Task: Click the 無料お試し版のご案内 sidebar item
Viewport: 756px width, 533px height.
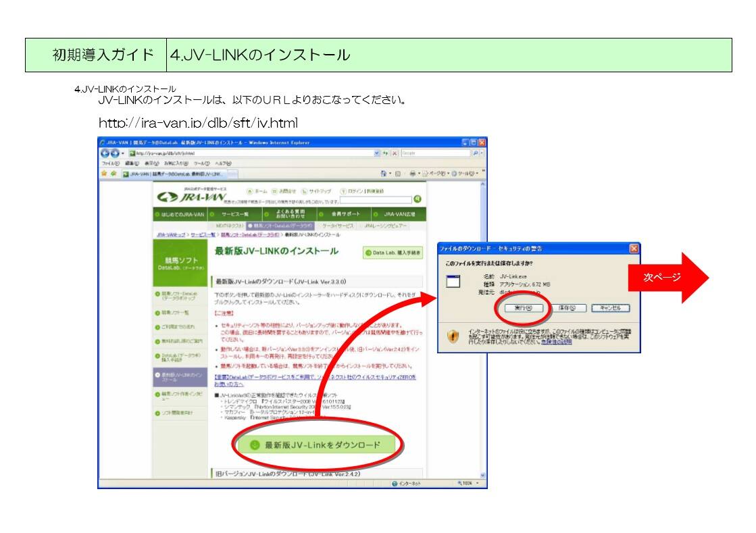Action: pos(180,341)
